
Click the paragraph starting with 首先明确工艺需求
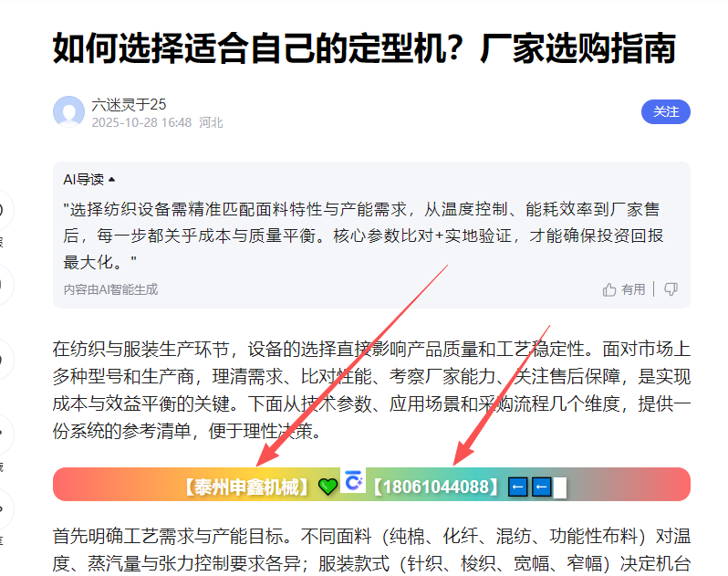371,550
